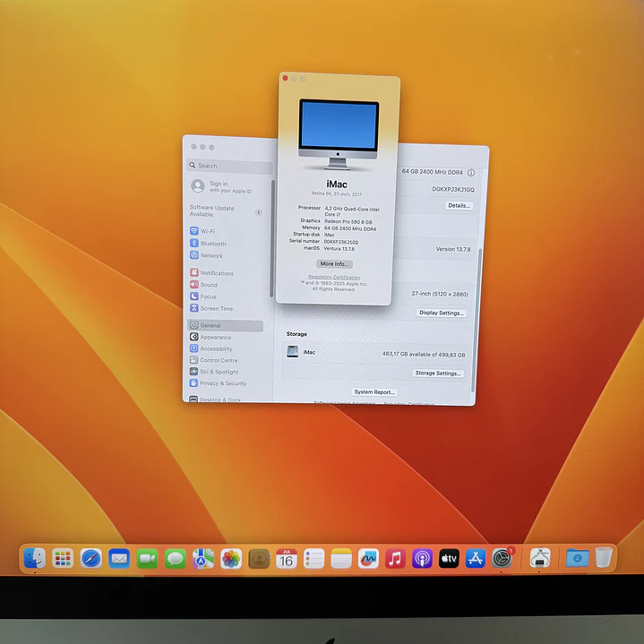The width and height of the screenshot is (644, 644).
Task: Open Accessibility settings pane
Action: pos(211,348)
